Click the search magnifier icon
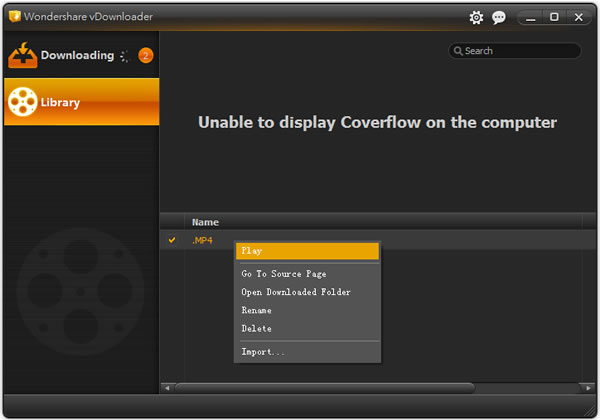The height and width of the screenshot is (420, 600). pos(458,50)
